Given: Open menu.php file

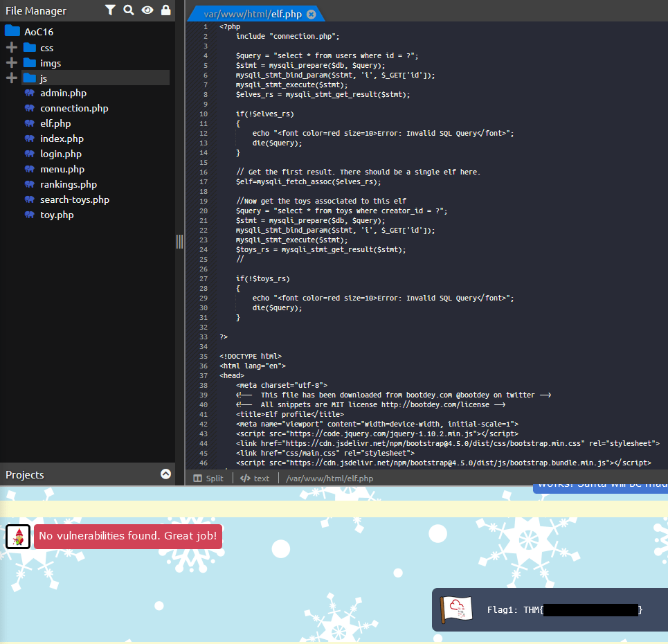Looking at the screenshot, I should pyautogui.click(x=62, y=169).
